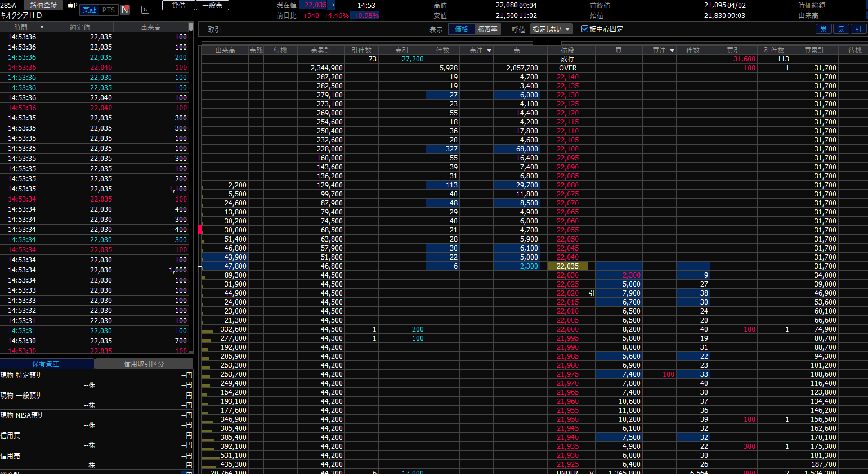This screenshot has height=474, width=868.
Task: Expand the 売注 column dropdown arrow
Action: click(x=489, y=51)
